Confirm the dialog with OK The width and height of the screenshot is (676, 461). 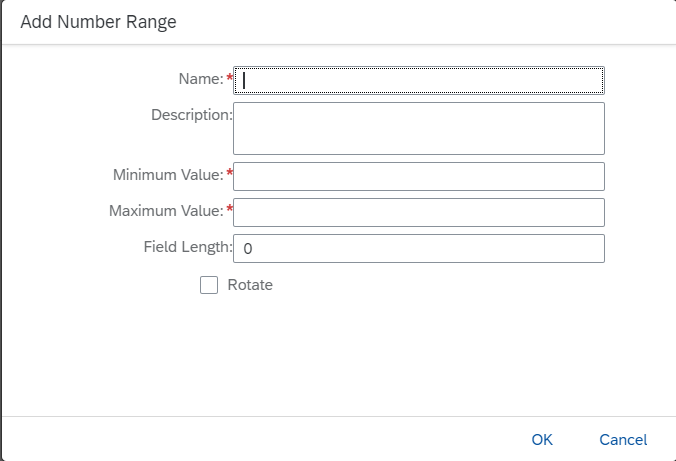(542, 440)
